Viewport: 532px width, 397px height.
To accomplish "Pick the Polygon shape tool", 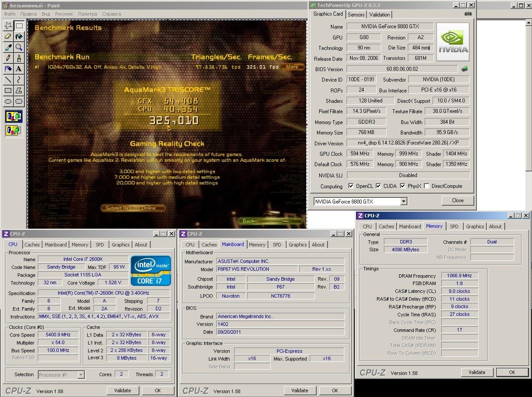I will pyautogui.click(x=19, y=91).
